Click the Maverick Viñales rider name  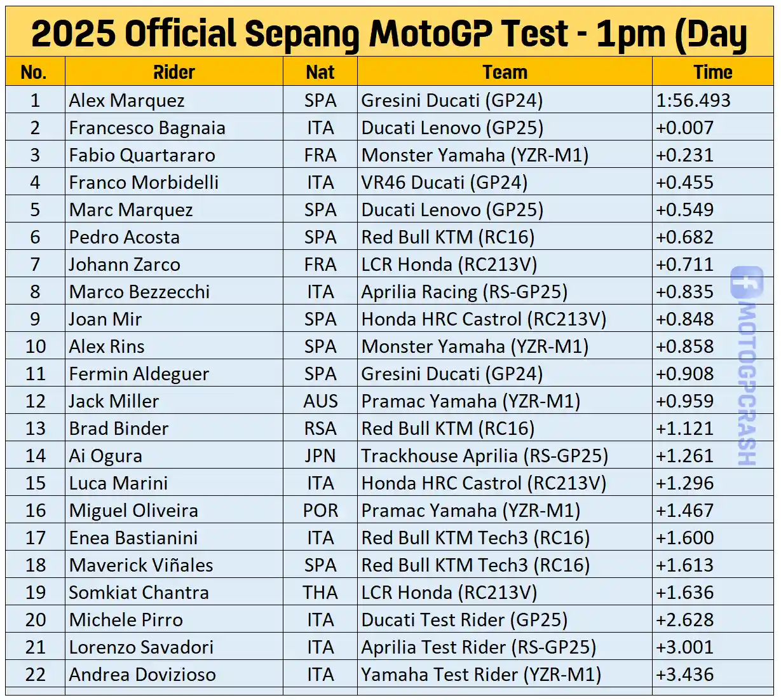coord(141,565)
